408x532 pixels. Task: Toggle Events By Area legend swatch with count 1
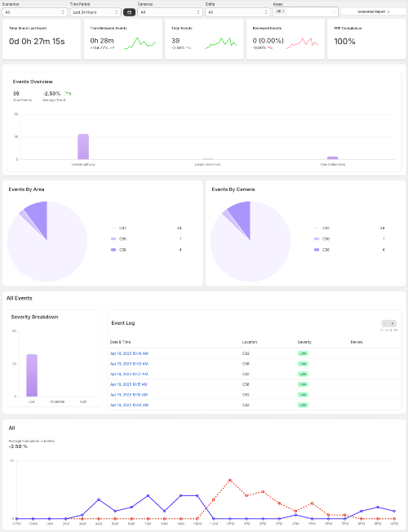[113, 239]
